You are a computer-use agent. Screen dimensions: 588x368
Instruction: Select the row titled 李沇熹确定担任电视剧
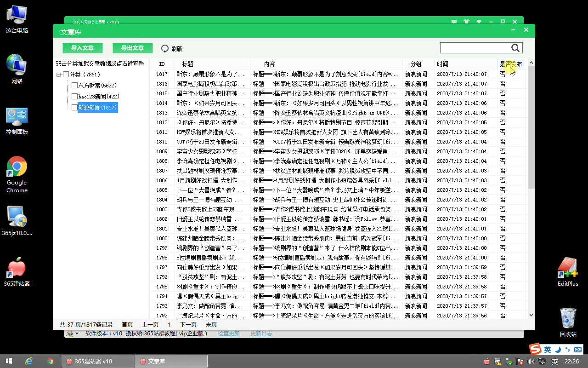(339, 161)
